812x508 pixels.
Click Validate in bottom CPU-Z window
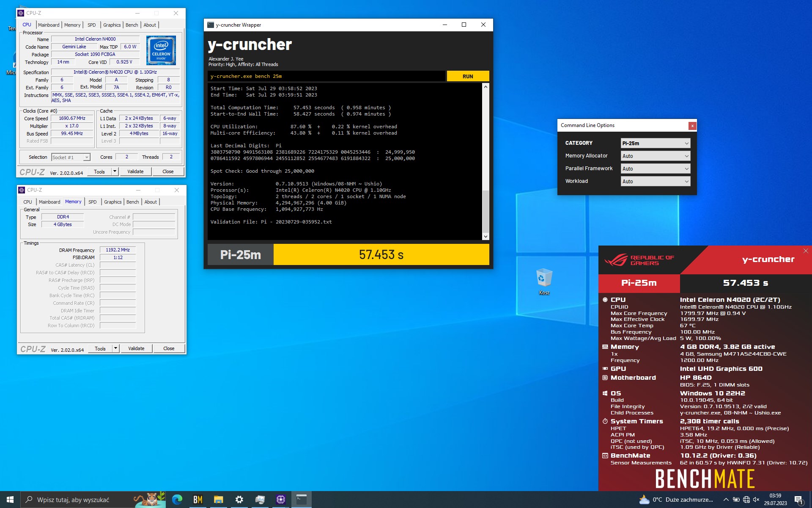pos(136,348)
